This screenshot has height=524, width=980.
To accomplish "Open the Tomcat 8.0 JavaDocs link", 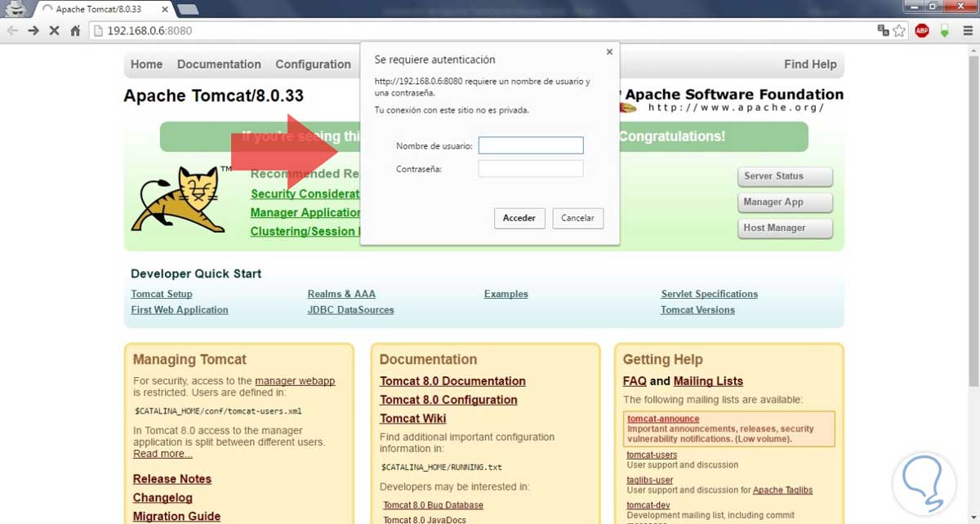I will (424, 520).
